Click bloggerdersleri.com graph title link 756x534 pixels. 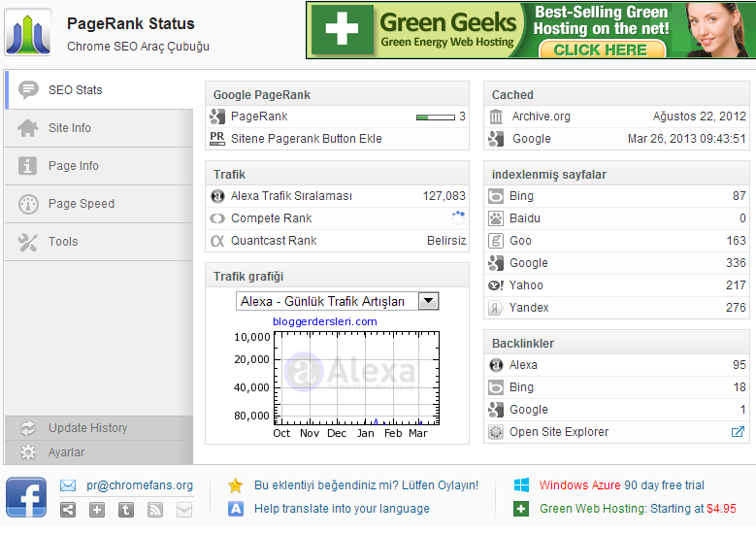coord(324,321)
